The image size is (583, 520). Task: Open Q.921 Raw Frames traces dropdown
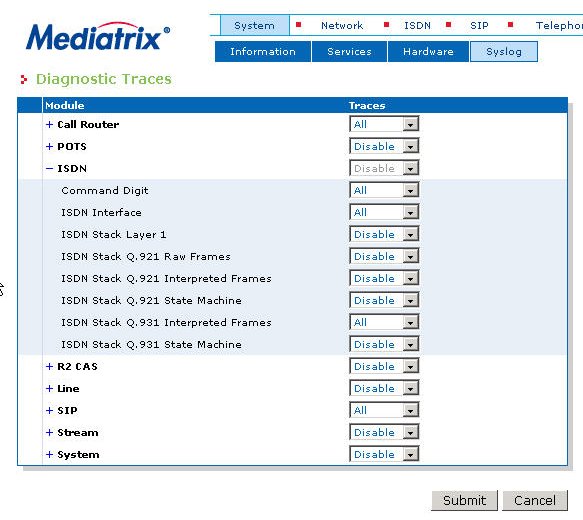pos(384,256)
